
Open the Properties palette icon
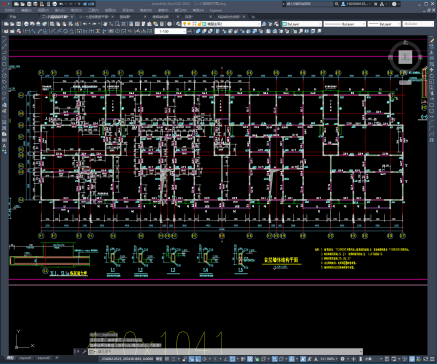(131, 24)
